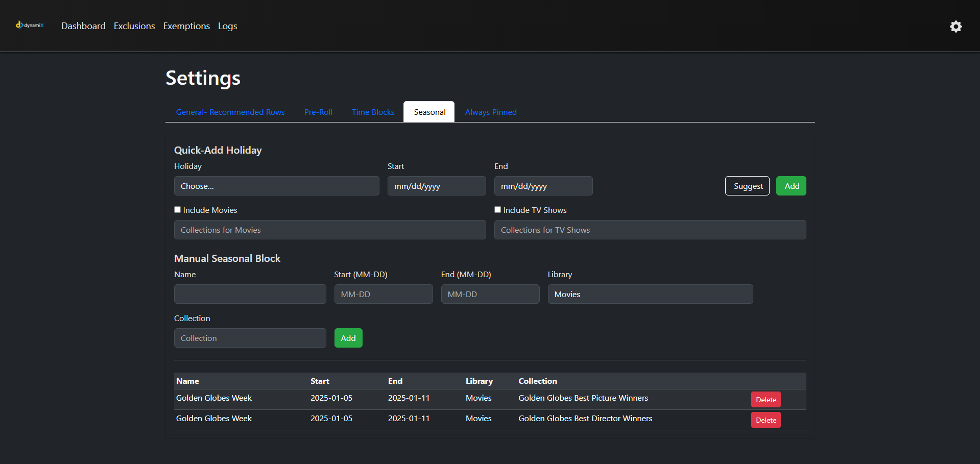
Task: Delete the Best Picture Winners row
Action: (766, 400)
